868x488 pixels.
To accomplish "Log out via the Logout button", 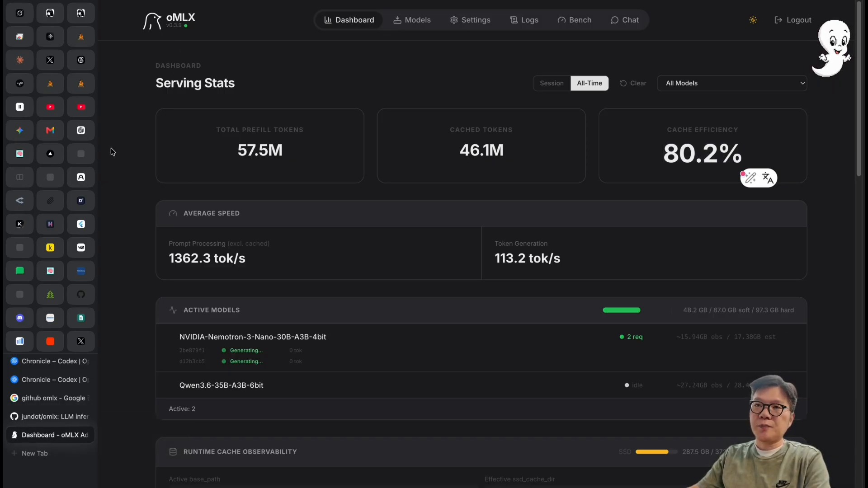I will tap(793, 20).
